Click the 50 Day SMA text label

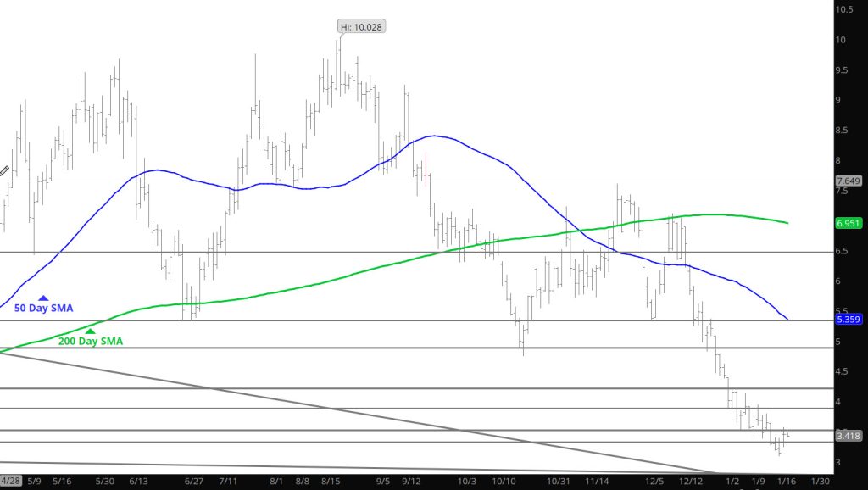[x=42, y=309]
